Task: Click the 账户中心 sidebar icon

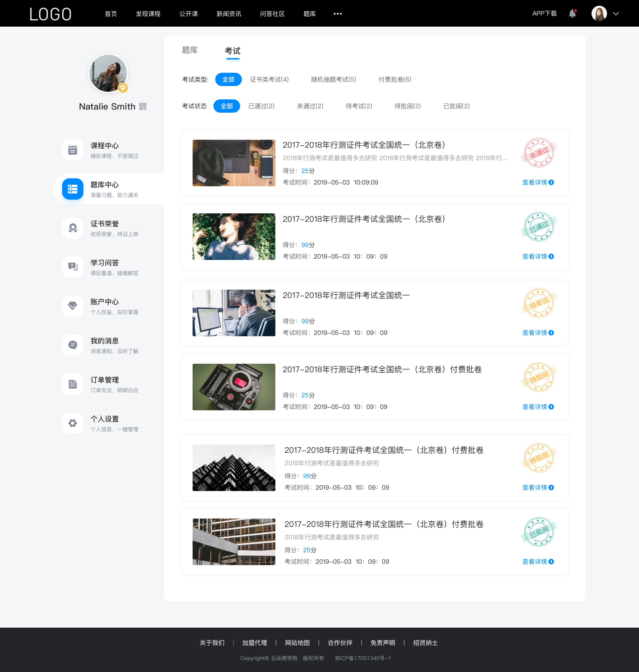Action: coord(72,306)
